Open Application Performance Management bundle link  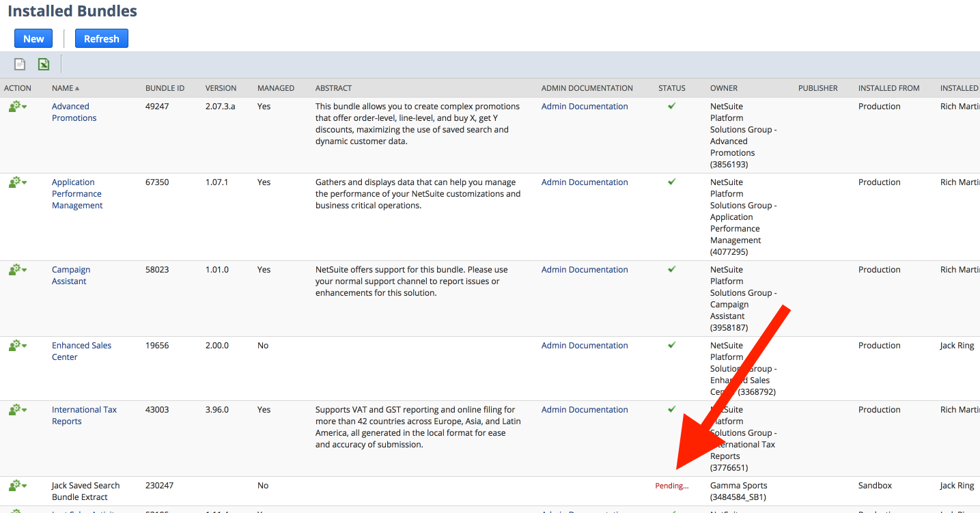[x=77, y=194]
